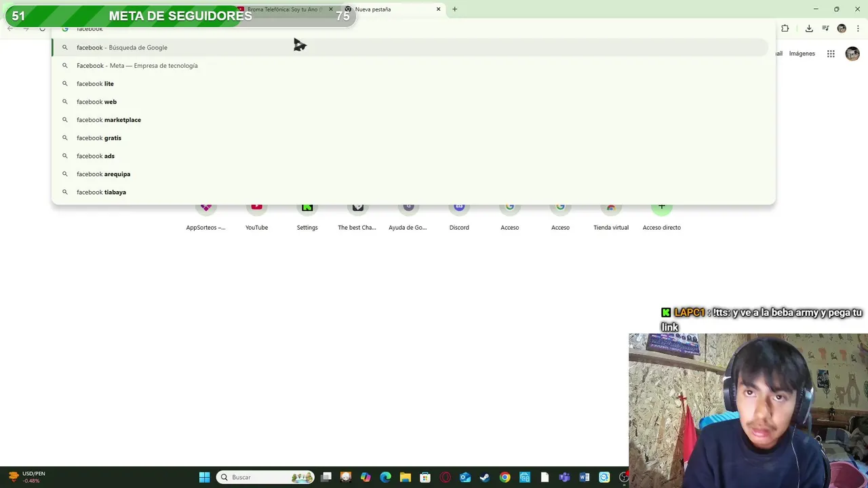
Task: Open Microsoft Store from taskbar
Action: [x=425, y=477]
